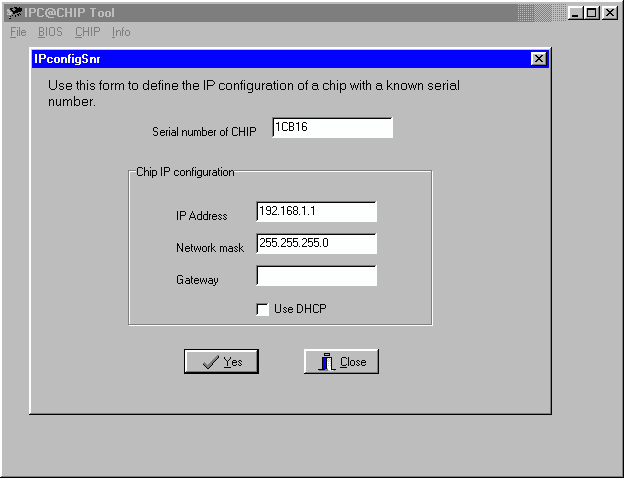
Task: Click the 'Chip IP configuration' group title
Action: [x=185, y=172]
